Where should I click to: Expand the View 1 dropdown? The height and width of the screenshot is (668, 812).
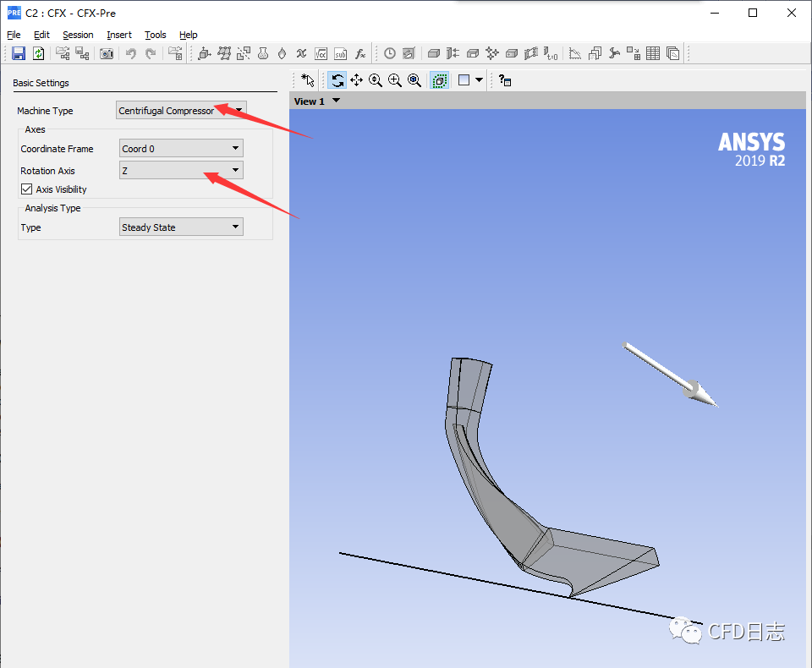(x=335, y=101)
